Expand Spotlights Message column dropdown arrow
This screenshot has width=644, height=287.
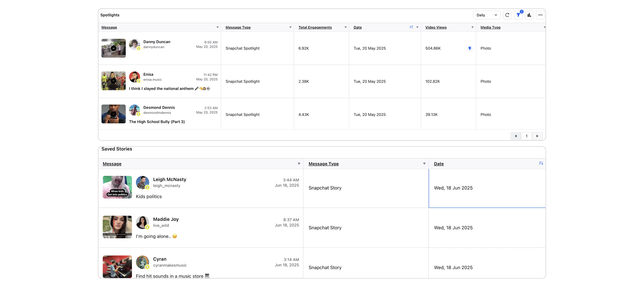point(218,27)
